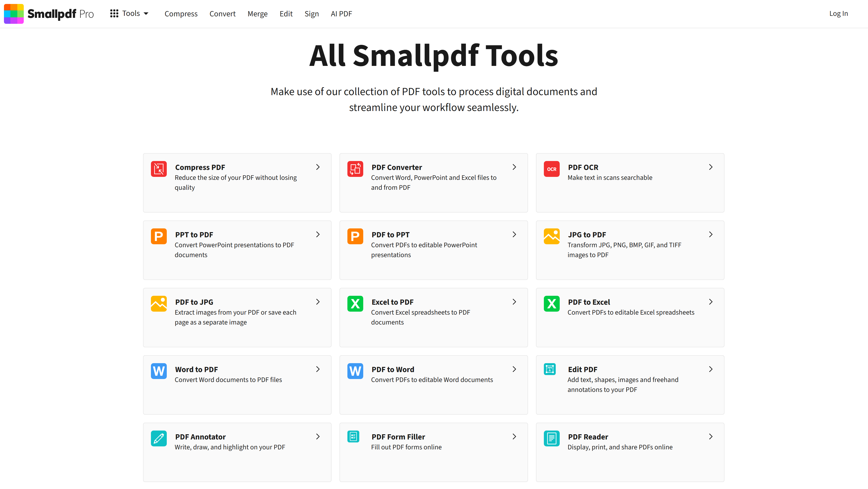Click the Log In button
Viewport: 868px width, 489px height.
839,13
